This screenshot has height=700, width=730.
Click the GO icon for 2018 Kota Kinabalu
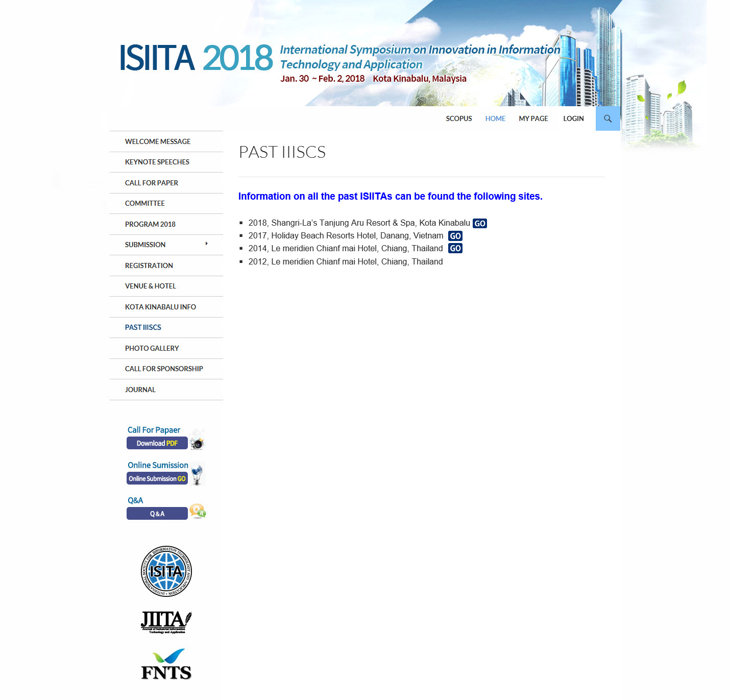[480, 224]
